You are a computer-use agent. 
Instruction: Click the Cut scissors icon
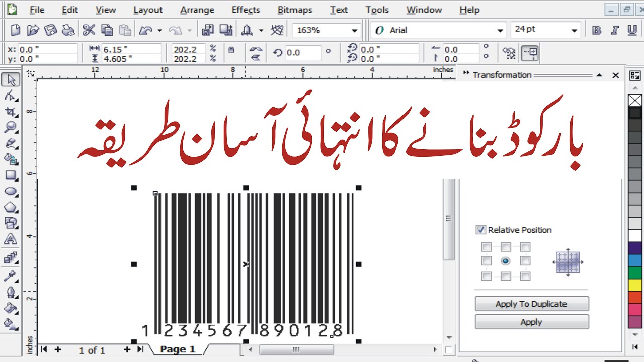(x=89, y=31)
